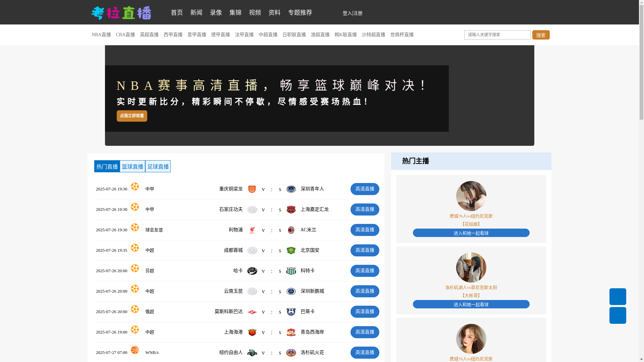The height and width of the screenshot is (362, 644).
Task: Click the basketball icon in WNBA row
Action: (x=135, y=350)
